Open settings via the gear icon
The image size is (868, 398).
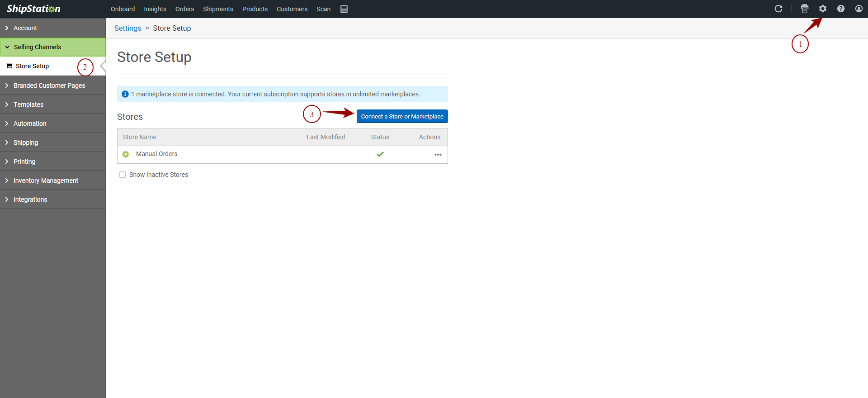[823, 9]
